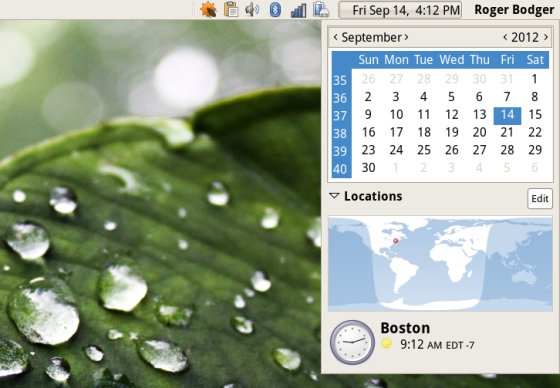Select September 4 in calendar

[424, 97]
